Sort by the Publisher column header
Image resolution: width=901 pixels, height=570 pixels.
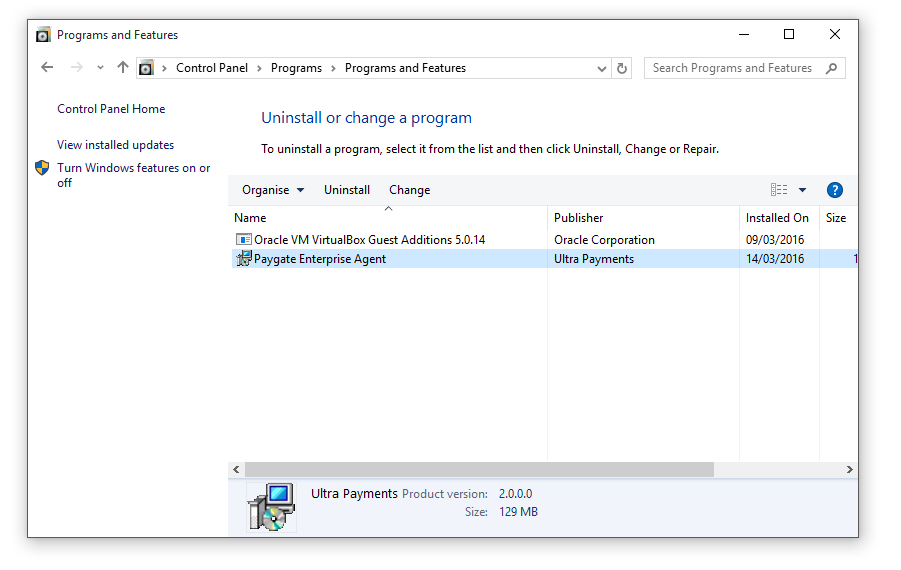[x=643, y=218]
